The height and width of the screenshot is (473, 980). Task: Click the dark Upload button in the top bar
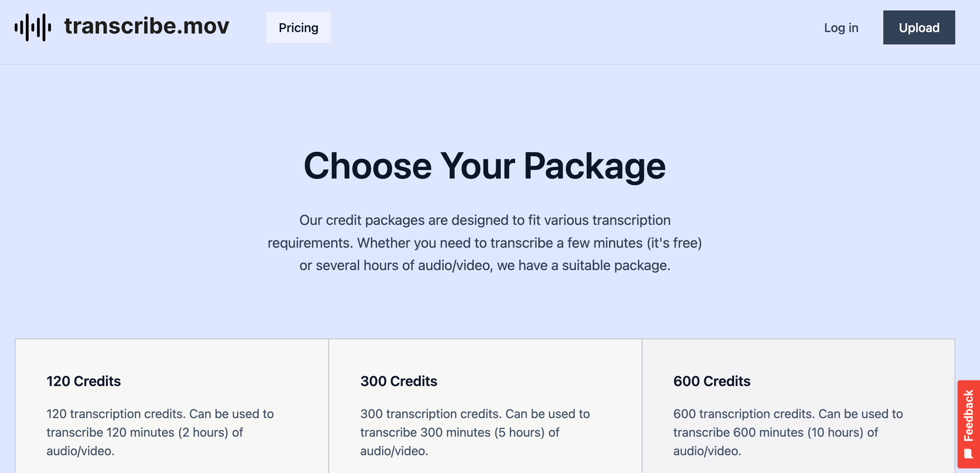pyautogui.click(x=919, y=27)
